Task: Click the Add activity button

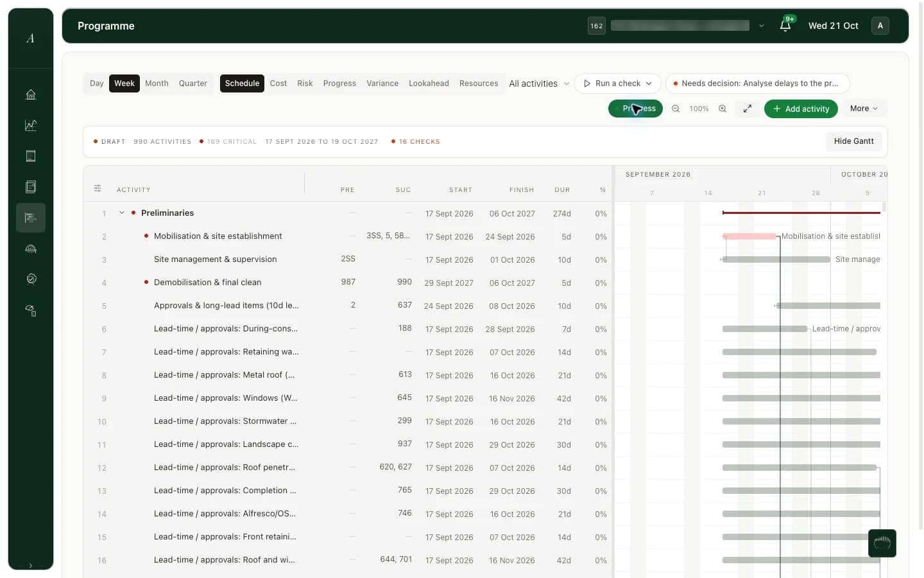Action: tap(801, 109)
